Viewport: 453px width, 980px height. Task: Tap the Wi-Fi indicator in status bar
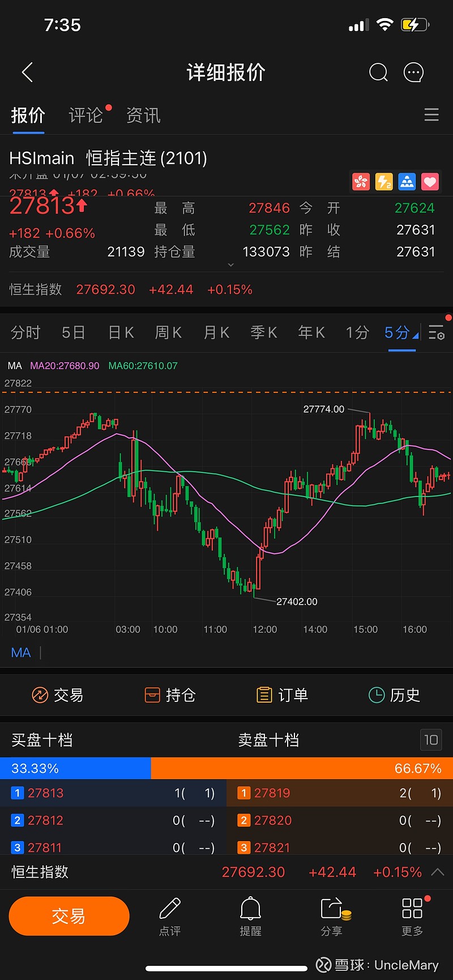point(385,25)
